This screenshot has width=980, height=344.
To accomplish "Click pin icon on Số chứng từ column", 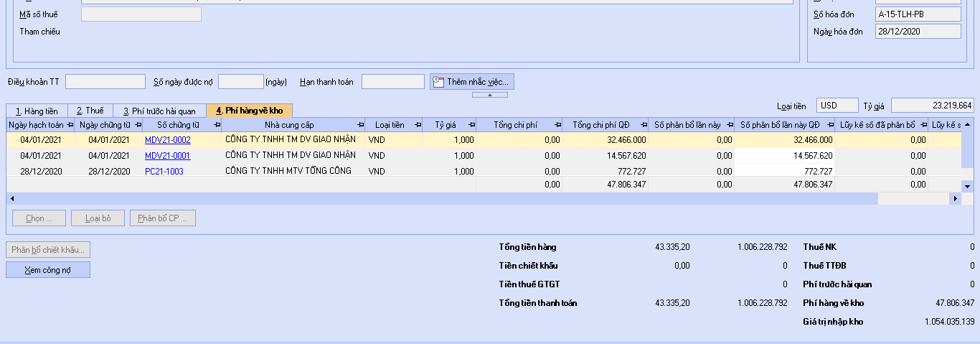I will click(217, 125).
